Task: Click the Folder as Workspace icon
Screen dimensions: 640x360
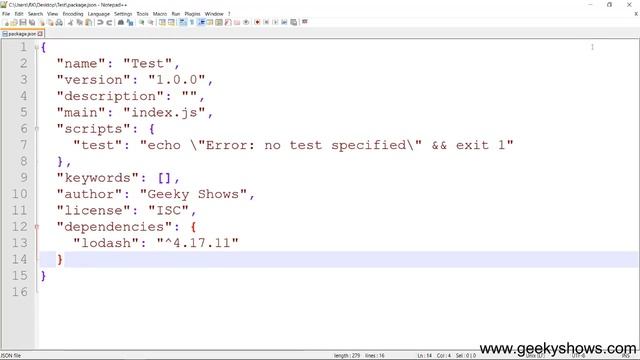Action: [237, 22]
